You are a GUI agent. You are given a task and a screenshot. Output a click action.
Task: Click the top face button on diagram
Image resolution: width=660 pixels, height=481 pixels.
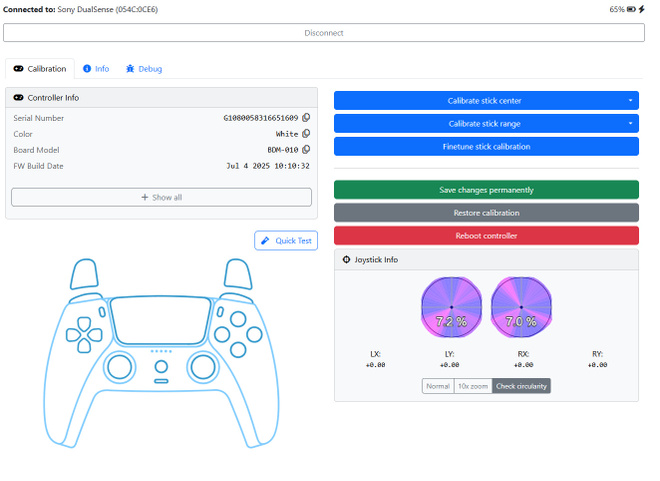click(238, 319)
